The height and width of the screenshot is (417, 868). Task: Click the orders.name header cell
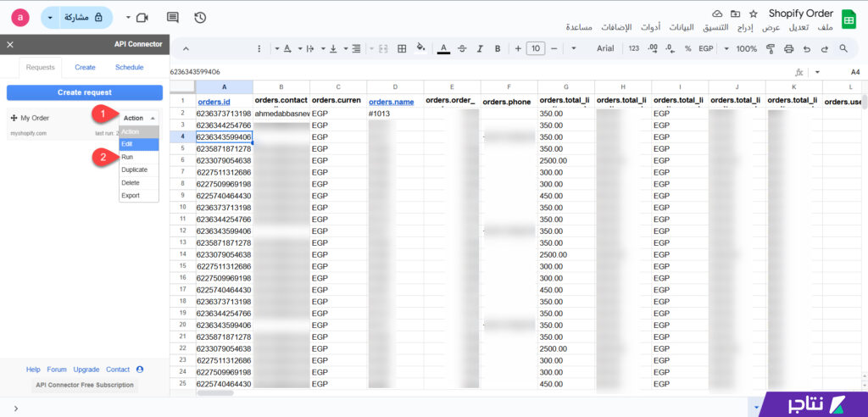tap(395, 102)
